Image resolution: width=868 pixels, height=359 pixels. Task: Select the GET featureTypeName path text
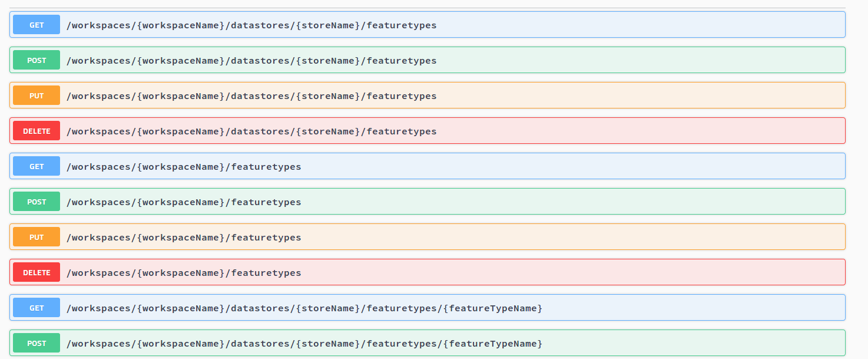click(304, 307)
